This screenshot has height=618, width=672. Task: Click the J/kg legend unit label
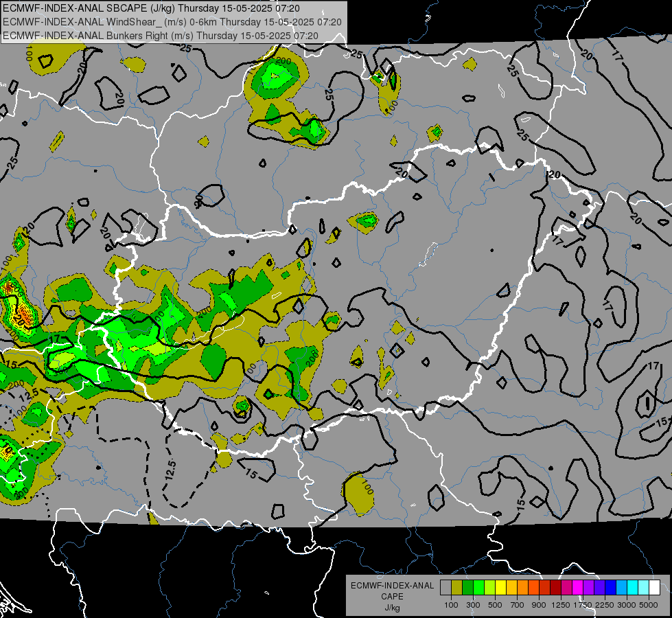392,608
